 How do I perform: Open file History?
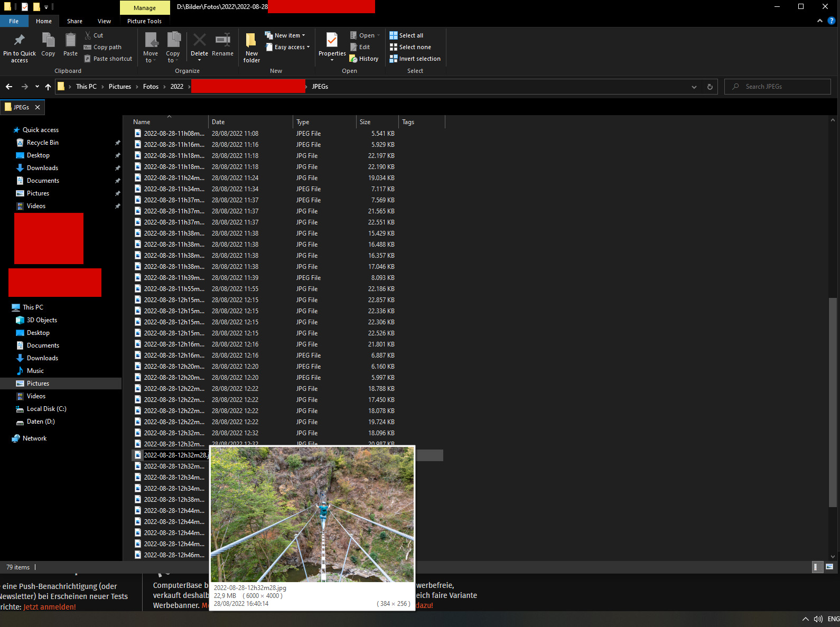click(364, 59)
